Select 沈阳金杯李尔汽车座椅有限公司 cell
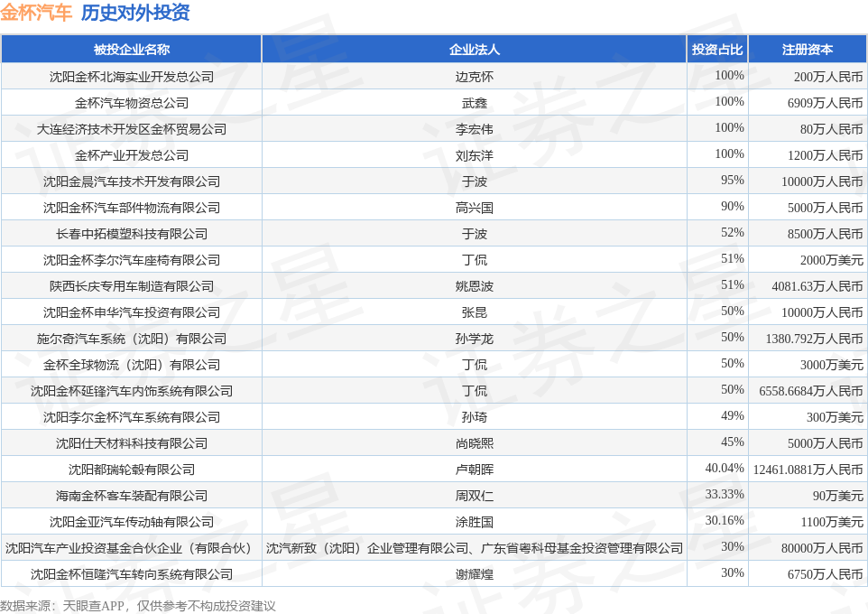This screenshot has height=614, width=868. 131,260
